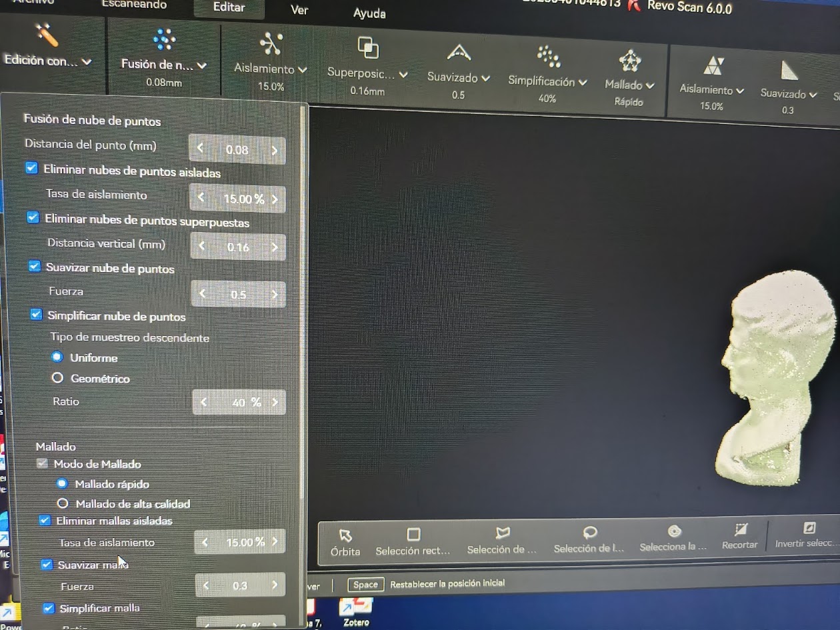
Task: Decrease mesh Fuerza 0.3 value
Action: pyautogui.click(x=206, y=585)
